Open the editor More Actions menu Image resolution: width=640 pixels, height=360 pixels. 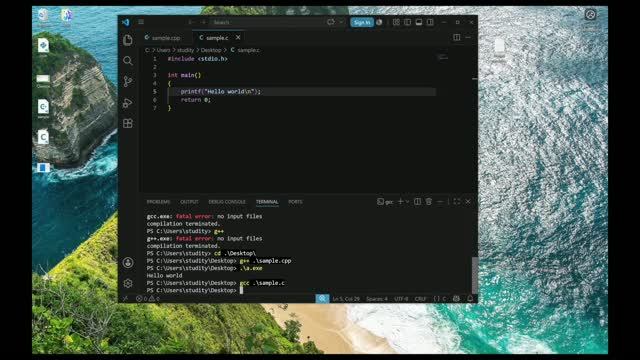(468, 38)
